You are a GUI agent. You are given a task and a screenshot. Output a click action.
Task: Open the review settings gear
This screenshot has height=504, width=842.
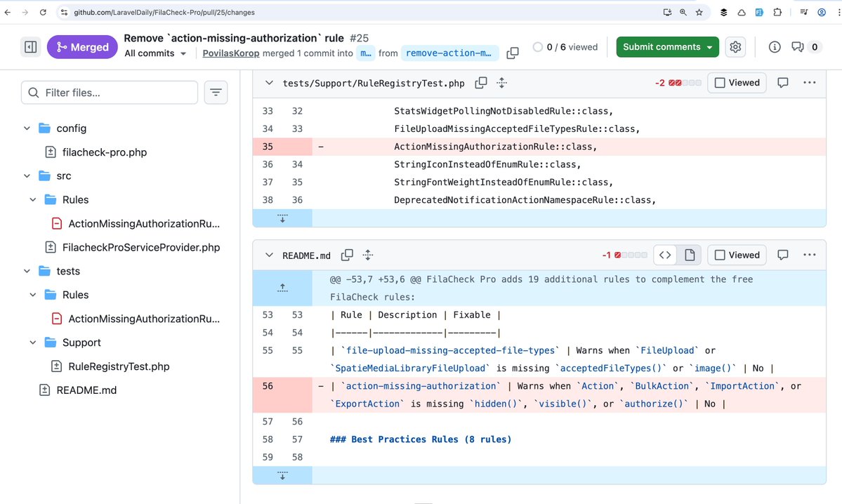(x=735, y=46)
